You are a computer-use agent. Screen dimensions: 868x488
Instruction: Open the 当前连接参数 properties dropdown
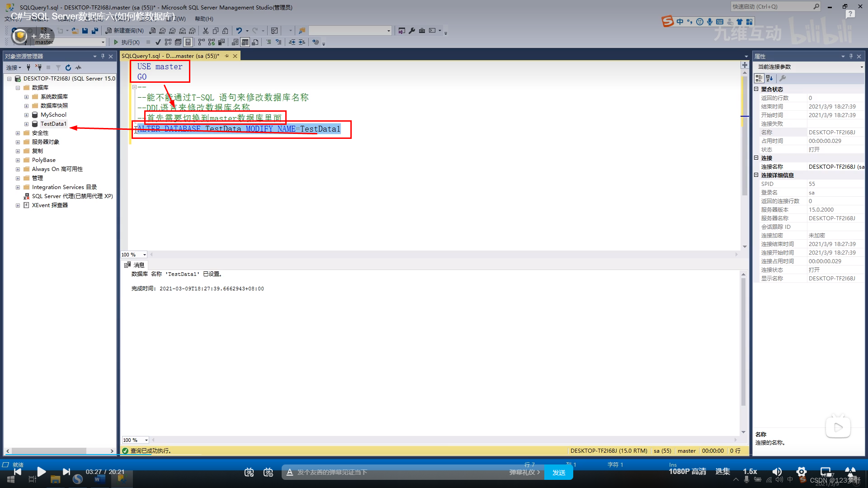click(861, 67)
